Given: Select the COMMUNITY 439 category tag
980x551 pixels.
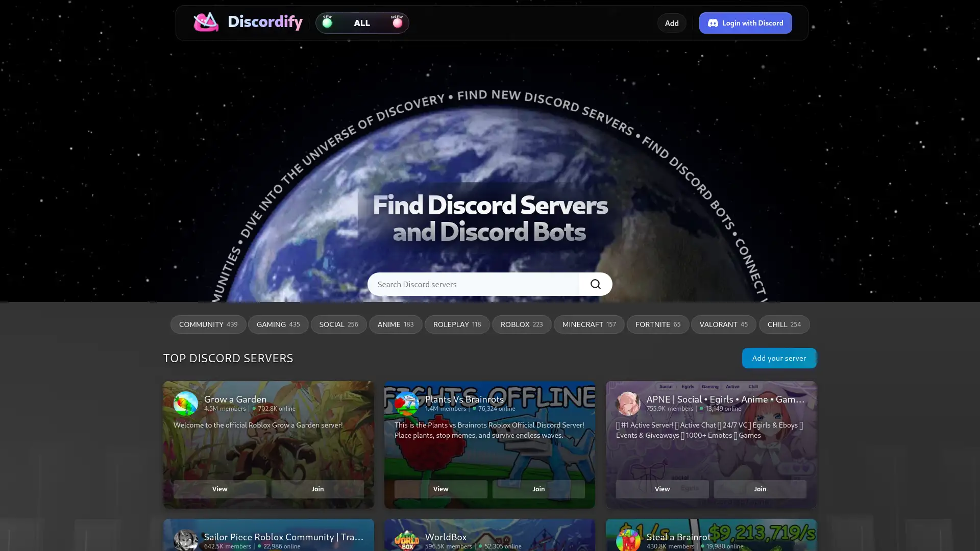Looking at the screenshot, I should point(208,324).
